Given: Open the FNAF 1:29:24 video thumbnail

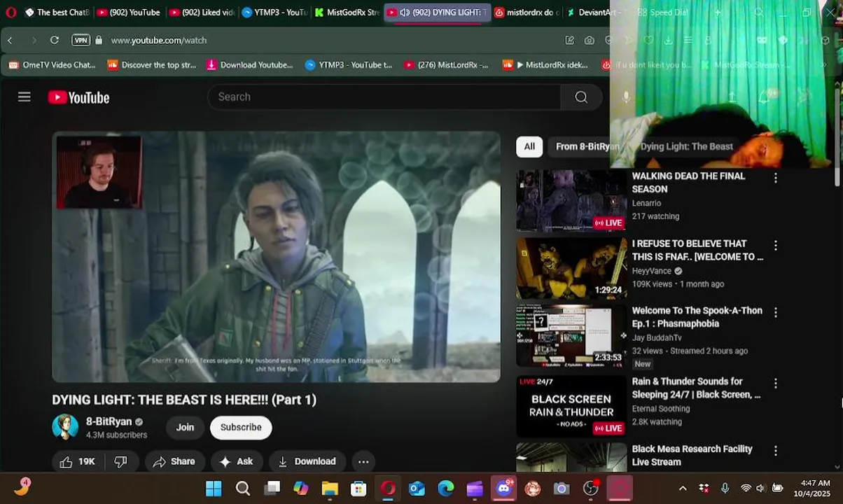Looking at the screenshot, I should [x=571, y=268].
